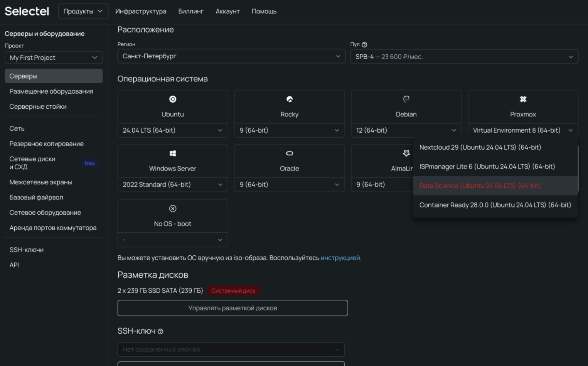
Task: Select Container Ready 28.0.0 from the list
Action: (495, 205)
